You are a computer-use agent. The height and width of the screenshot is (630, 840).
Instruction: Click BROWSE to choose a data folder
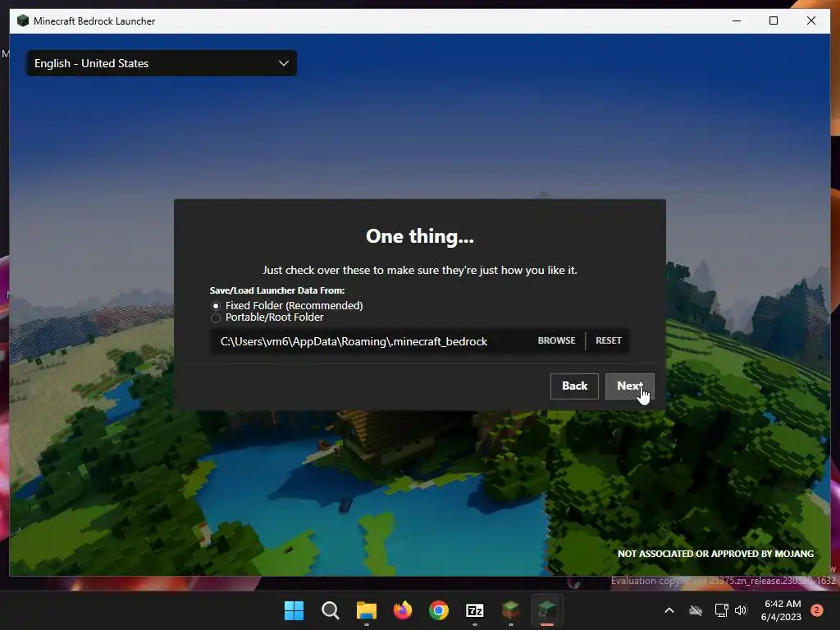(x=557, y=340)
